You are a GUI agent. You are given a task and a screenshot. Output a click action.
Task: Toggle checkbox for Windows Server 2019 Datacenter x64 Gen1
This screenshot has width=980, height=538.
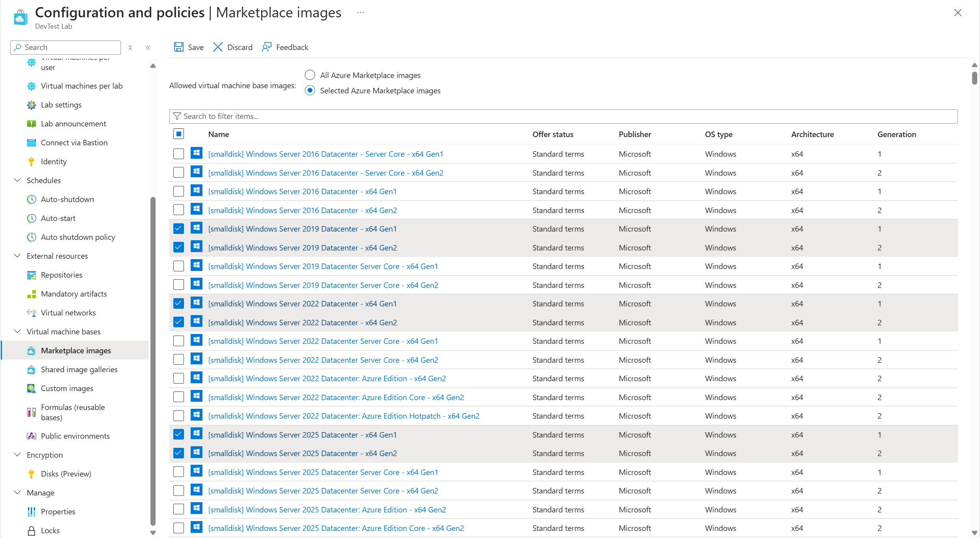179,228
